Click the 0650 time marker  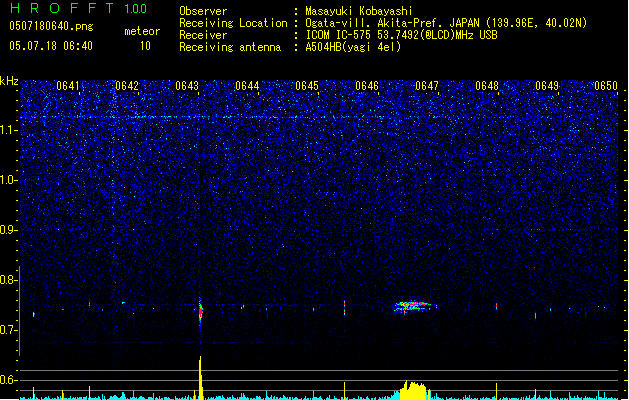coord(606,86)
